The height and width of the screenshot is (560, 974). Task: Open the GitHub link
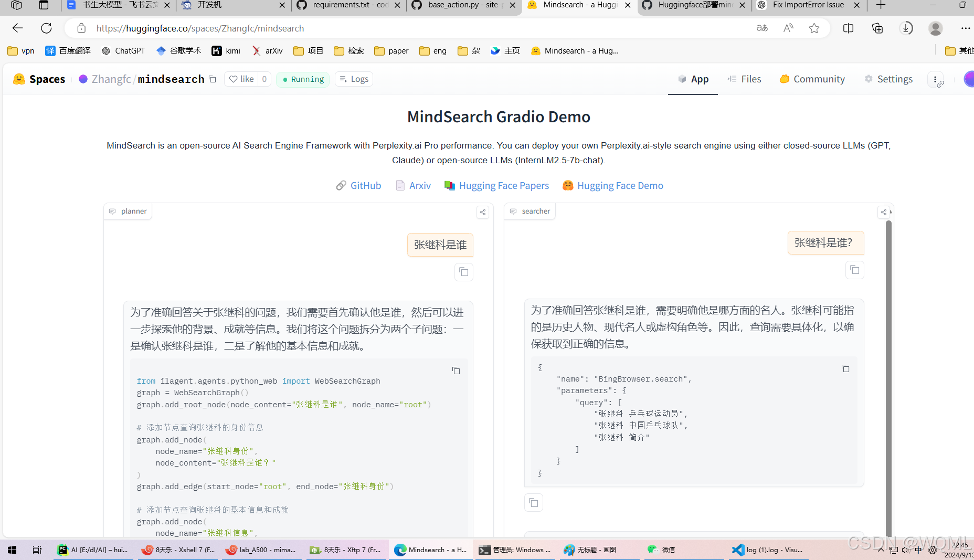[x=365, y=185]
